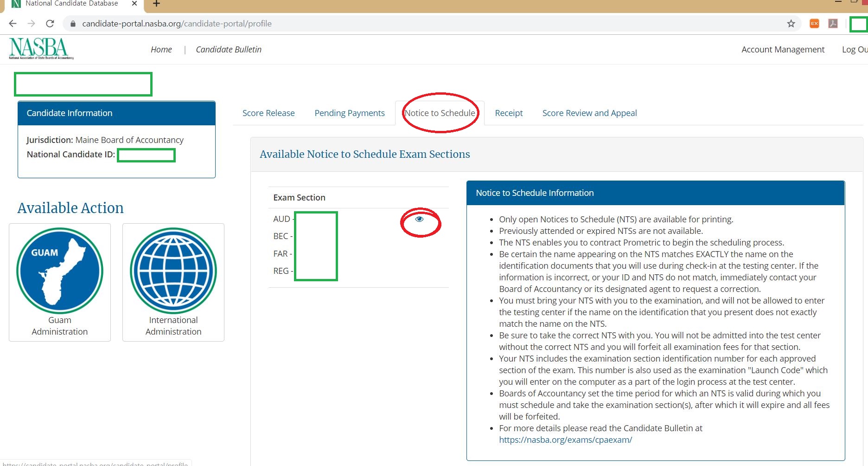Select the Guam Administration globe icon
This screenshot has width=868, height=466.
coord(60,271)
